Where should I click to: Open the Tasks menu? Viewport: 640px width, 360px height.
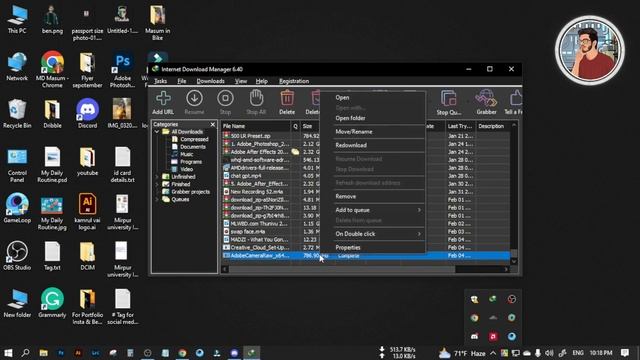pyautogui.click(x=160, y=81)
